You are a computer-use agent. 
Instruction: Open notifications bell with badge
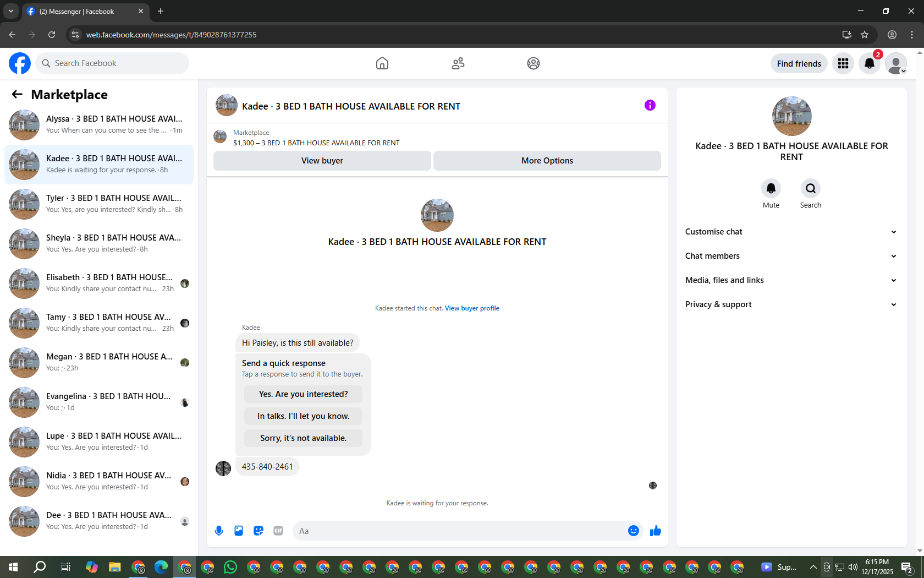pos(870,63)
